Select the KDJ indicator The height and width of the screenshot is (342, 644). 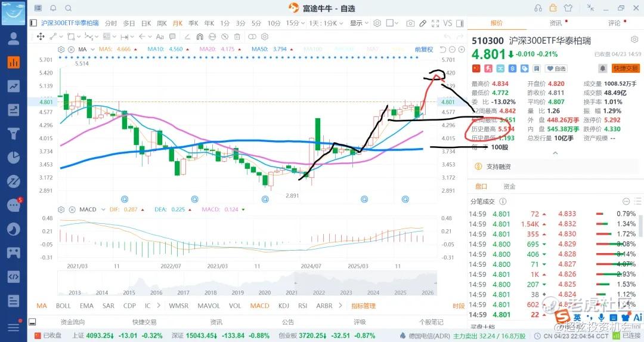[284, 306]
